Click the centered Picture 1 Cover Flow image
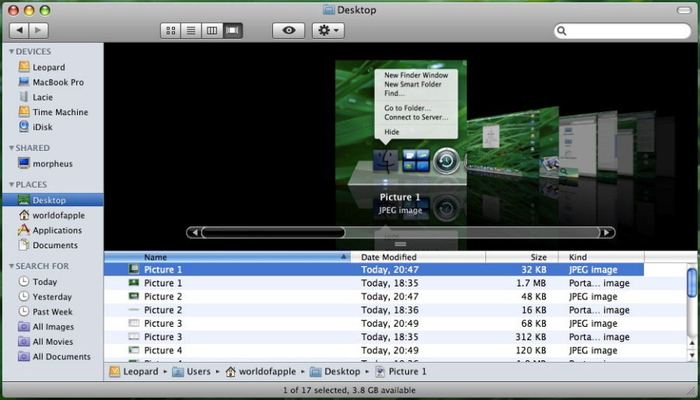This screenshot has height=400, width=700. coord(401,123)
